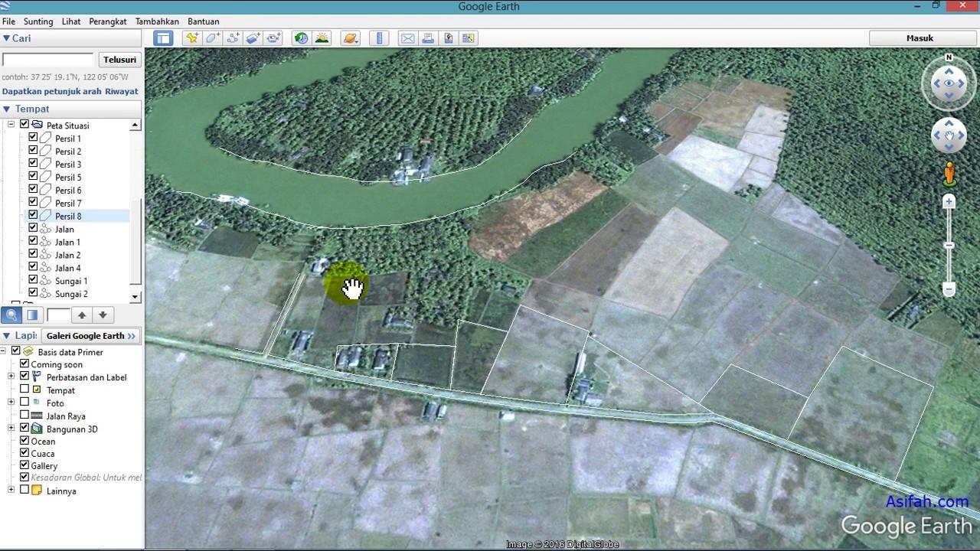This screenshot has height=551, width=980.
Task: Disable the Bangunan 3D checkbox
Action: coord(24,429)
